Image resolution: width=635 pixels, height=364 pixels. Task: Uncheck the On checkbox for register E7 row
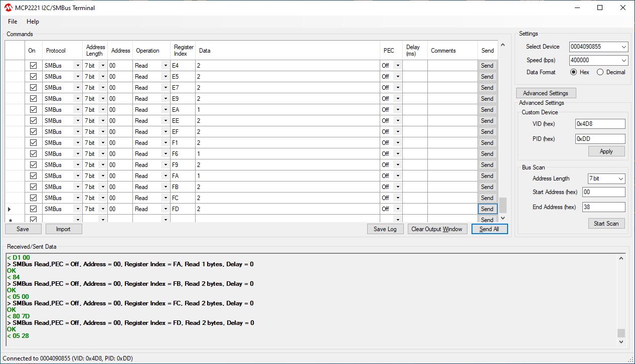click(34, 88)
